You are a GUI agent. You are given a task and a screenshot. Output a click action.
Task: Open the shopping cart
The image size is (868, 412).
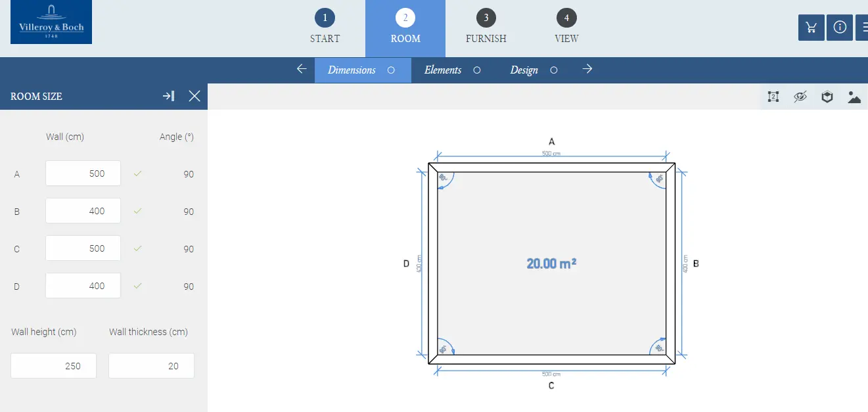811,28
